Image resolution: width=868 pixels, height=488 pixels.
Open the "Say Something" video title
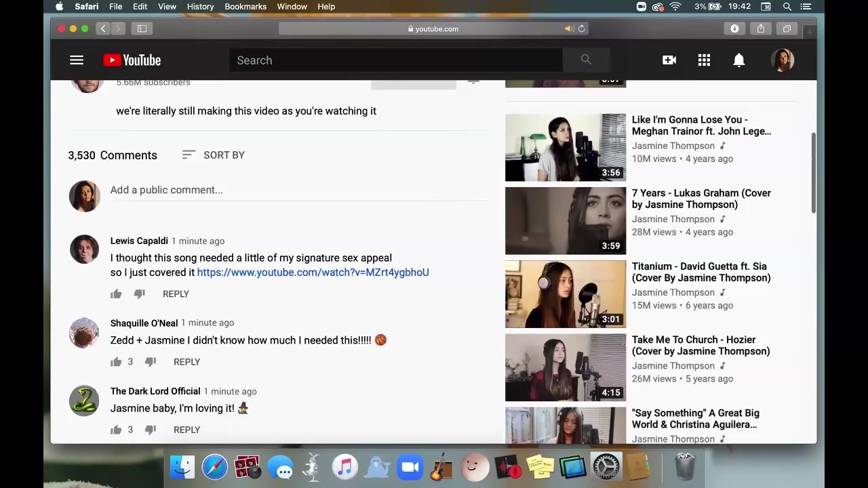pos(695,419)
